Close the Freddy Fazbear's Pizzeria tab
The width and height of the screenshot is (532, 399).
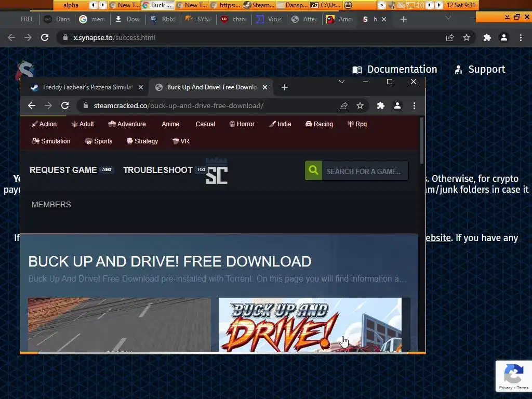(141, 87)
